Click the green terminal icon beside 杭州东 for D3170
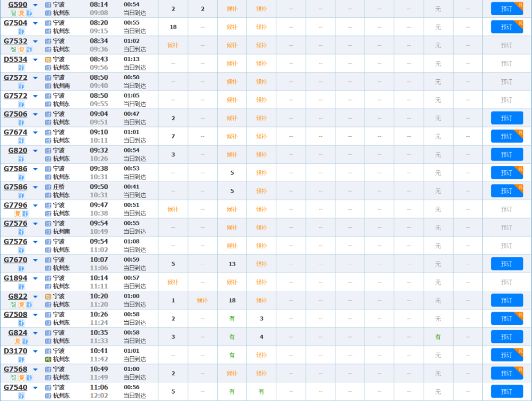532x401 pixels. click(x=48, y=359)
